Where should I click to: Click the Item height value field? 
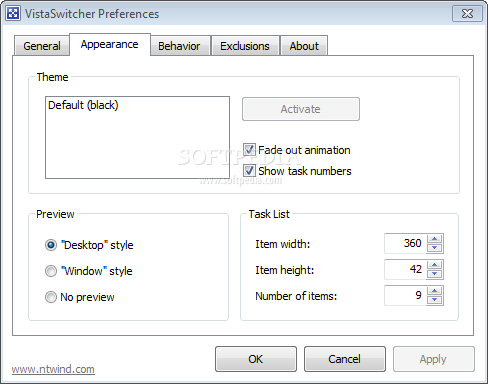pos(405,269)
